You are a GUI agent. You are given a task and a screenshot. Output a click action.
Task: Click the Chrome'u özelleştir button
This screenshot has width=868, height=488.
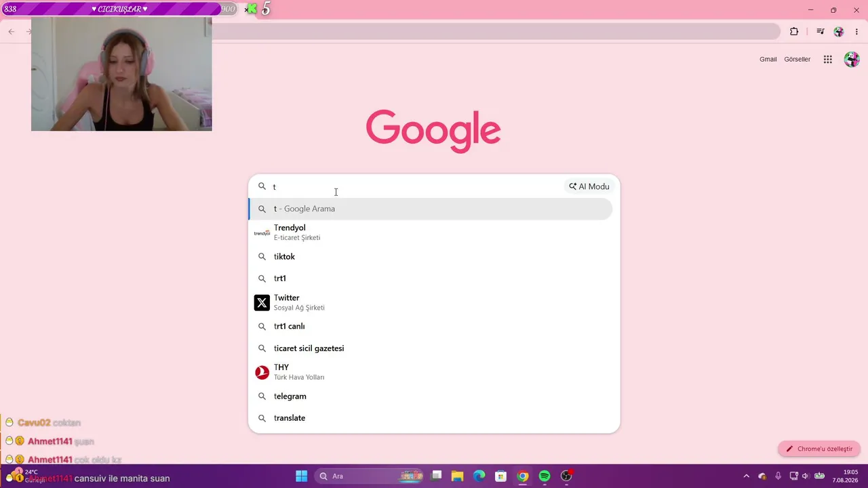[x=819, y=449]
